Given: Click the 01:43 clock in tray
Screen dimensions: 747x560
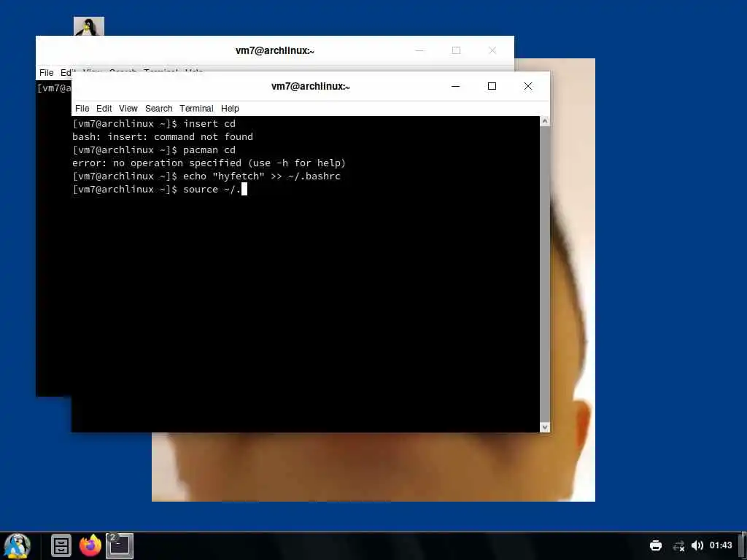Looking at the screenshot, I should coord(721,545).
